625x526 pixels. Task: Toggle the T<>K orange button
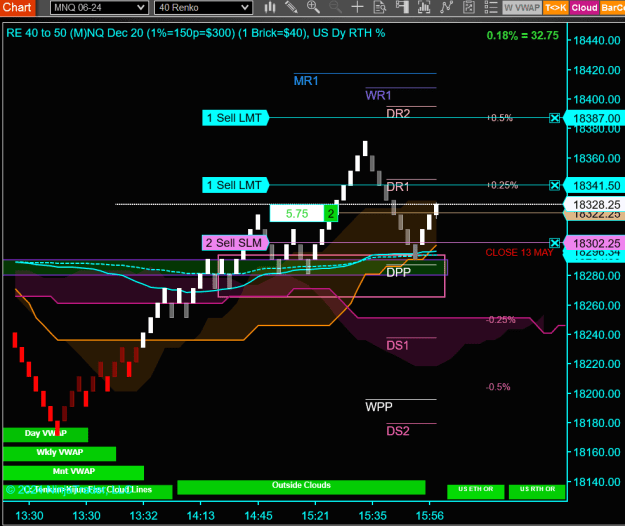pos(556,8)
